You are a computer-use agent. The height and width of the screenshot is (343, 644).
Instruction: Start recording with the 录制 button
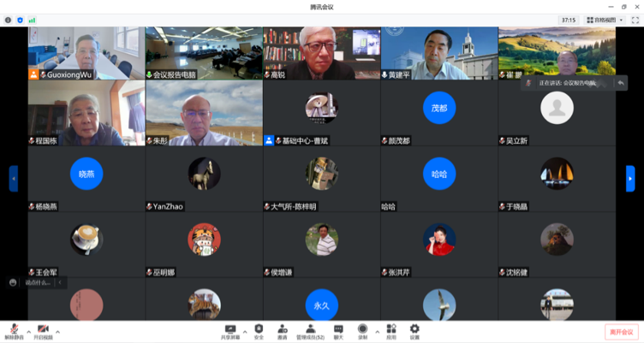click(362, 329)
